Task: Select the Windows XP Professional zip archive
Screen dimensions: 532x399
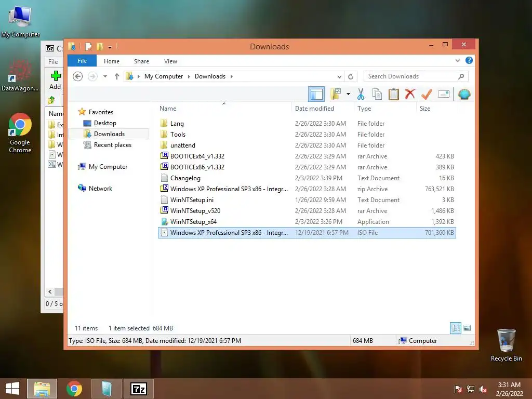Action: tap(307, 189)
